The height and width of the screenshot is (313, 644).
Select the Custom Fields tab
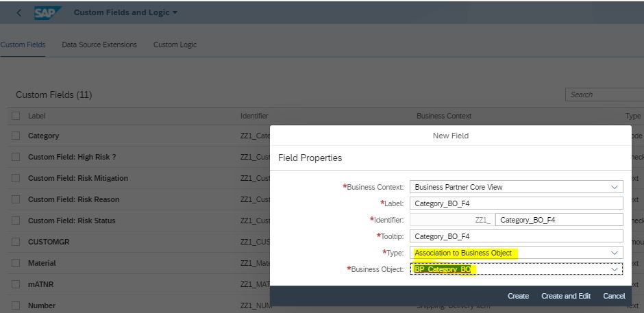23,45
